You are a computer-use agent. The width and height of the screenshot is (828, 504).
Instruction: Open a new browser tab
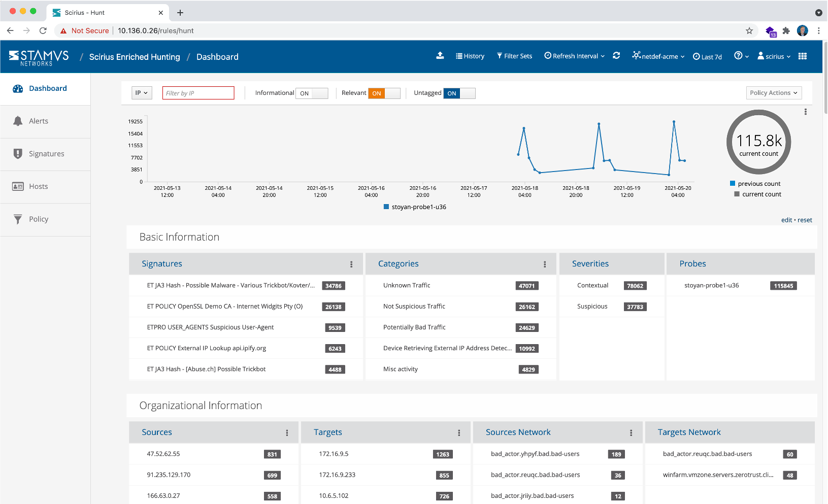pos(180,13)
